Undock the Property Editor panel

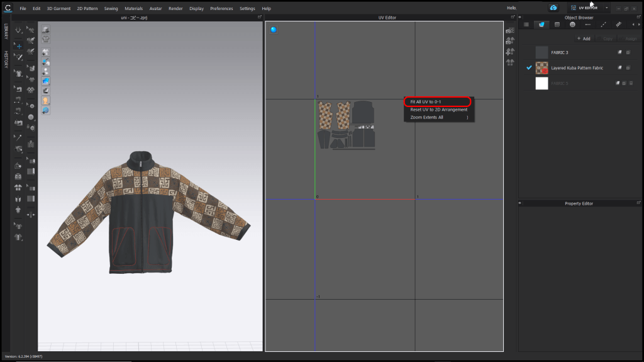[x=639, y=203]
